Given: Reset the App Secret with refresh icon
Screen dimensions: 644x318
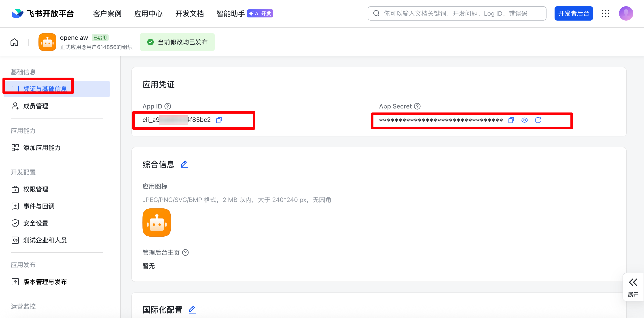Looking at the screenshot, I should 538,120.
